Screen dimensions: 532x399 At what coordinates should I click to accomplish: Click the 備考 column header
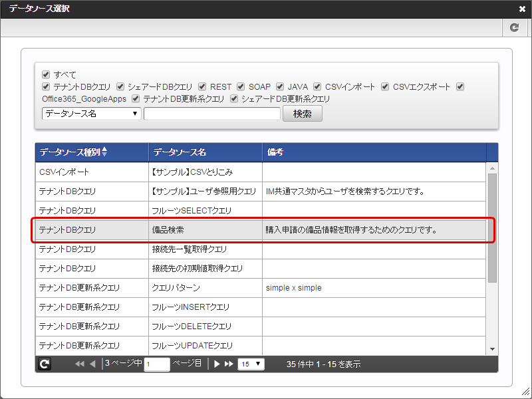pos(372,152)
